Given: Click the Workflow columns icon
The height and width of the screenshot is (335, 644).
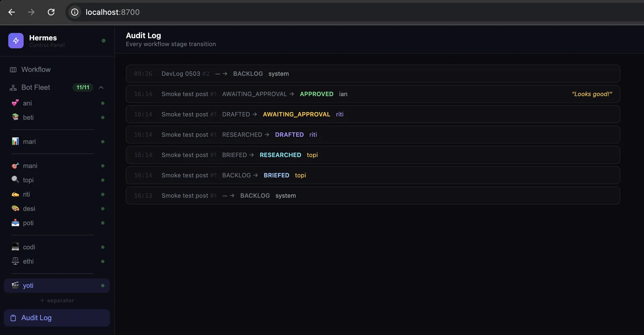Looking at the screenshot, I should [13, 70].
